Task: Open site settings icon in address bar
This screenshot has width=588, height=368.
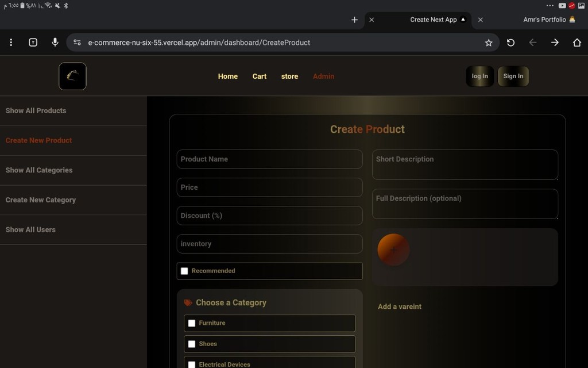Action: click(78, 43)
